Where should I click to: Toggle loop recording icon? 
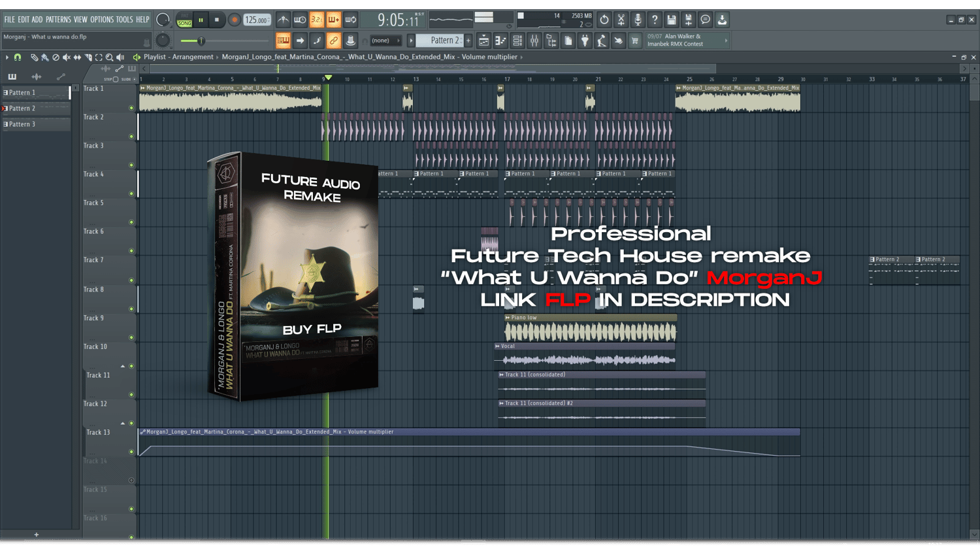[351, 20]
